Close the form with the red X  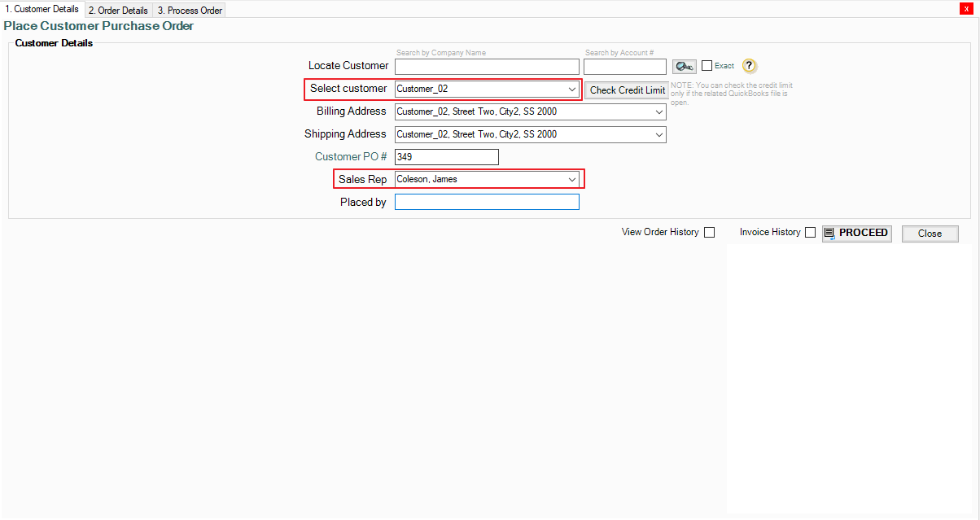point(966,8)
